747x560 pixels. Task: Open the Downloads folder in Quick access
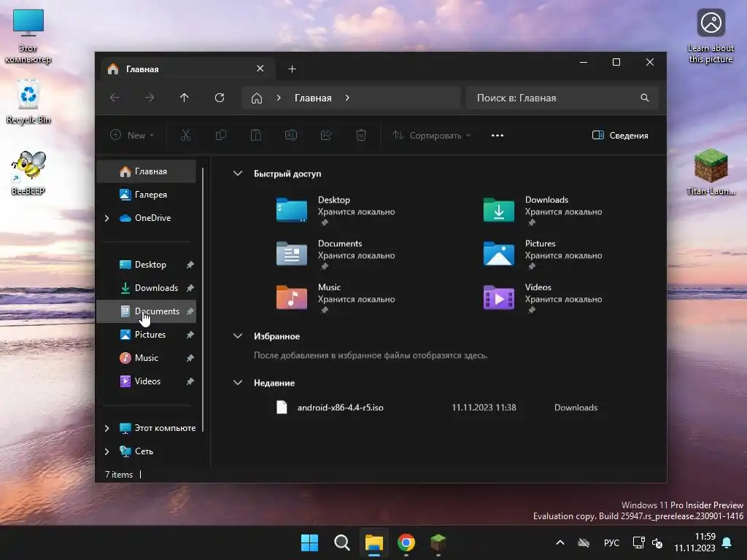point(543,210)
